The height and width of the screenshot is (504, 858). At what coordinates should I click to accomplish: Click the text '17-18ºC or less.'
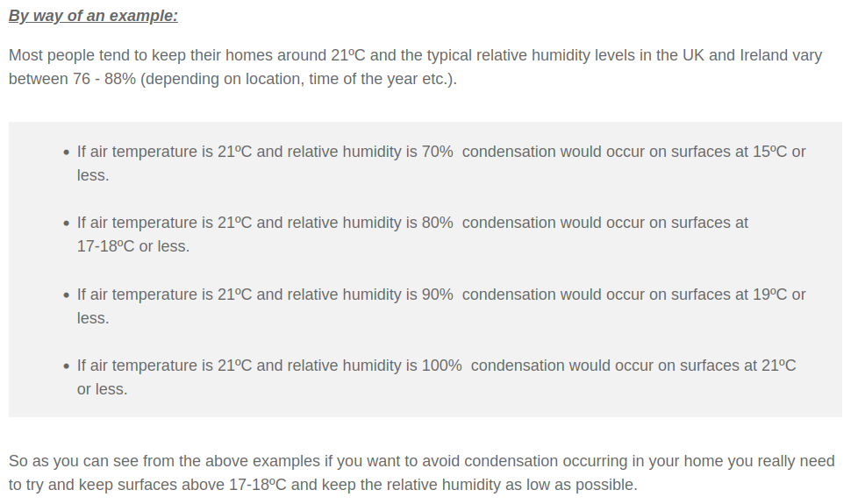pos(133,246)
